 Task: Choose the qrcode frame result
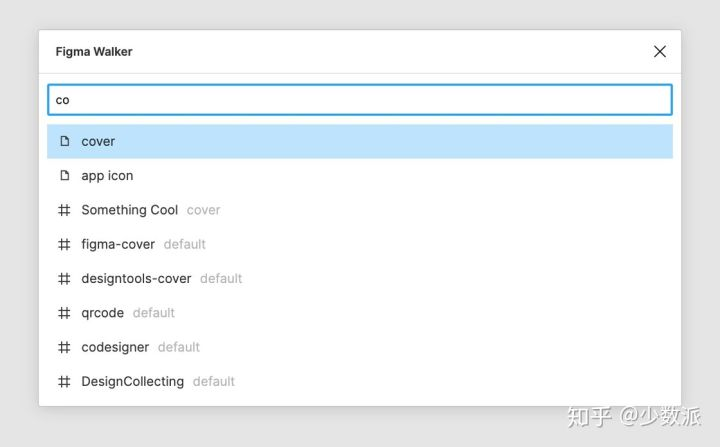[103, 313]
